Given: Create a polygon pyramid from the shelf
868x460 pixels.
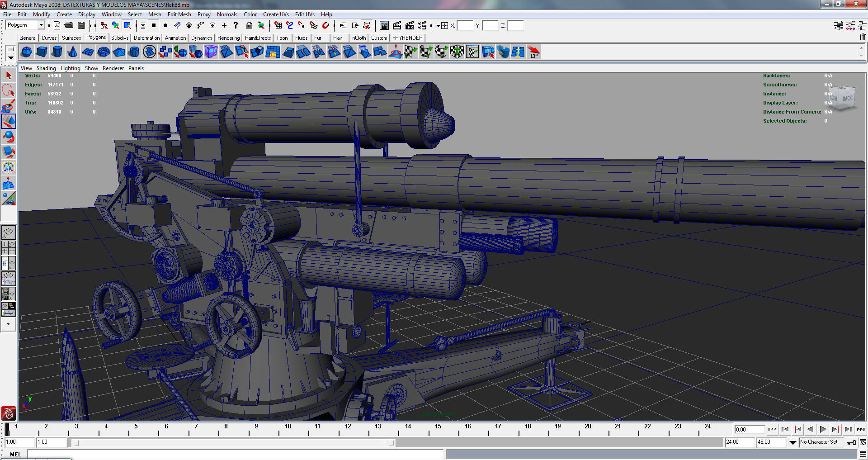Looking at the screenshot, I should [x=119, y=52].
